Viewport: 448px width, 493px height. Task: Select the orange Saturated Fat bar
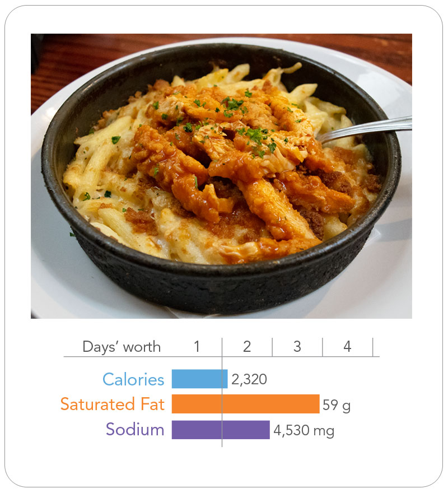(245, 404)
